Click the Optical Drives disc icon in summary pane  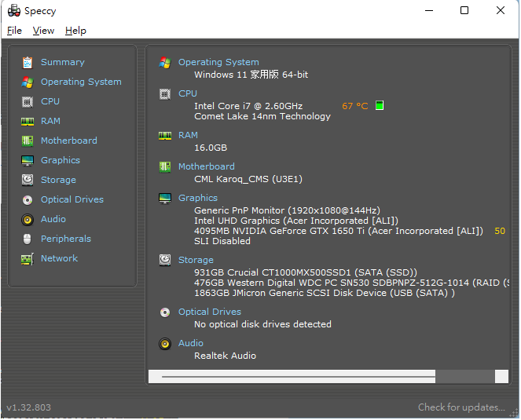click(165, 312)
